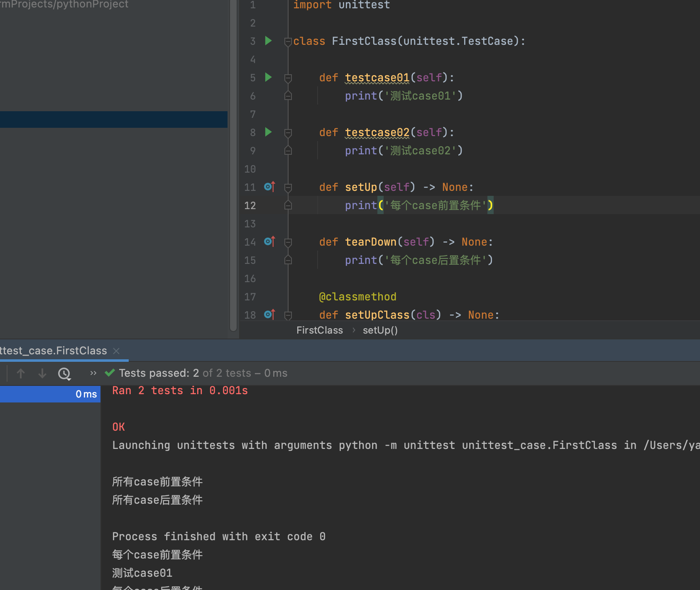The height and width of the screenshot is (590, 700).
Task: Collapse testcase01 fold marker on line 5
Action: [x=288, y=78]
